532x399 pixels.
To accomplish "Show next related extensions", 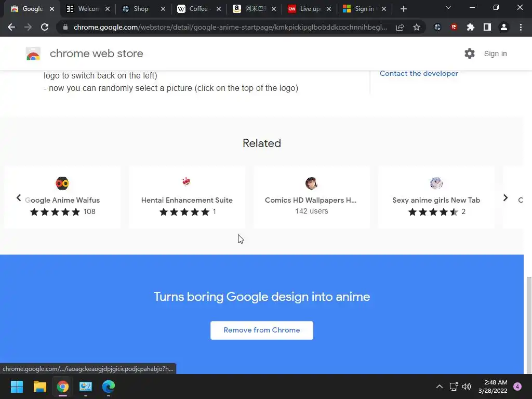I will point(505,198).
